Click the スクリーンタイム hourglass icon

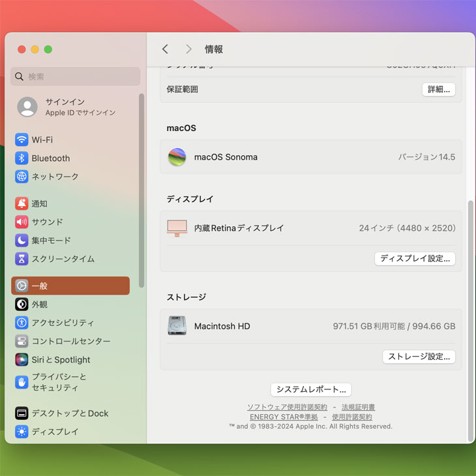(22, 259)
